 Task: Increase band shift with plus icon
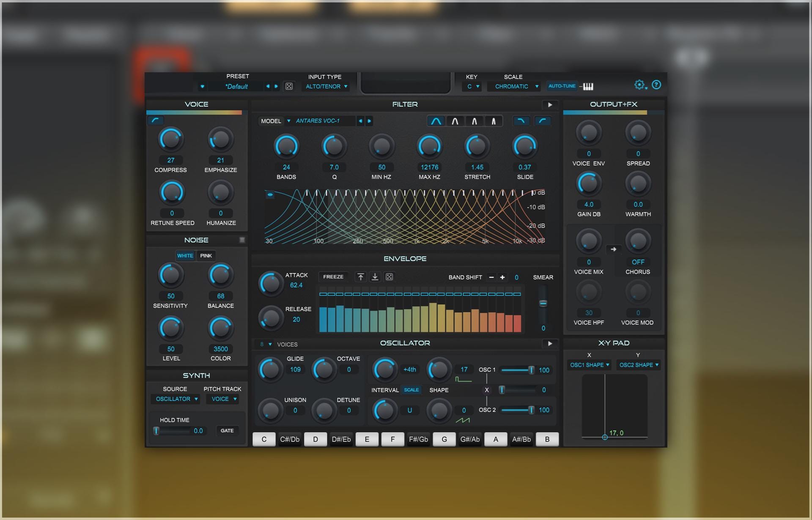point(502,277)
